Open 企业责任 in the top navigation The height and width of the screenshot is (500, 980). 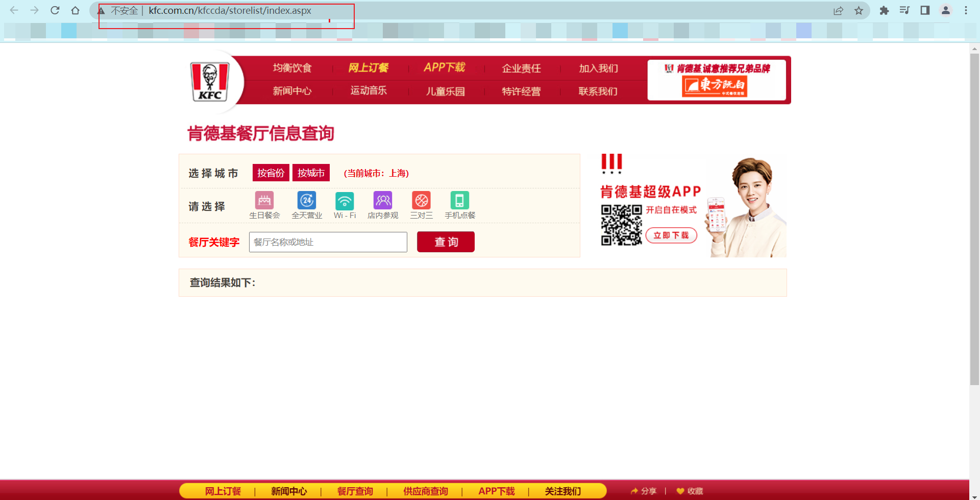pos(521,68)
